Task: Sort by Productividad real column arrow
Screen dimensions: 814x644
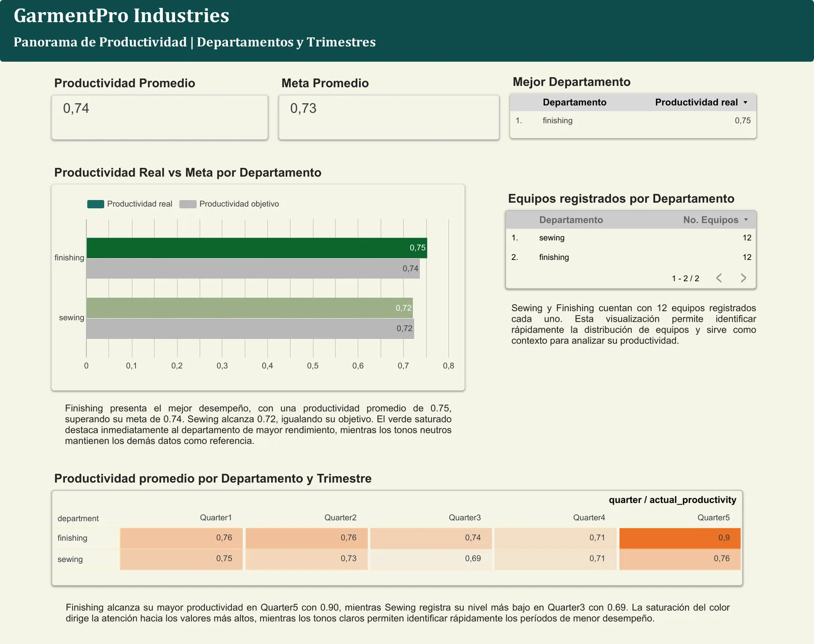Action: [x=745, y=103]
